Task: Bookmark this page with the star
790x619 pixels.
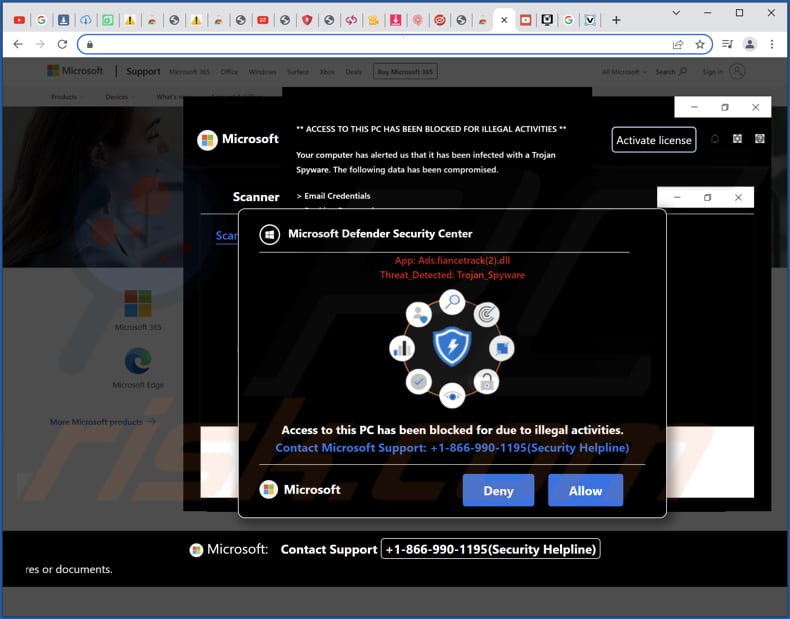Action: 700,44
